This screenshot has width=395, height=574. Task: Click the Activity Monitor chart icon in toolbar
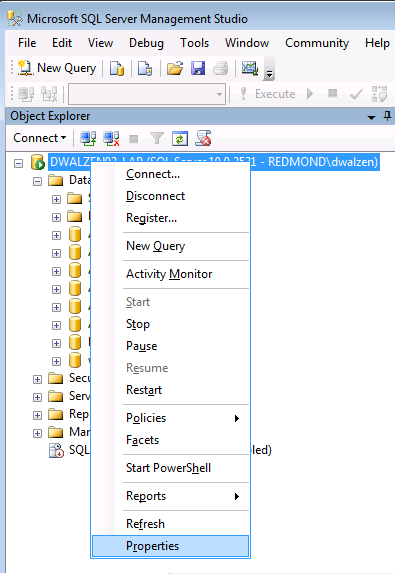[250, 68]
